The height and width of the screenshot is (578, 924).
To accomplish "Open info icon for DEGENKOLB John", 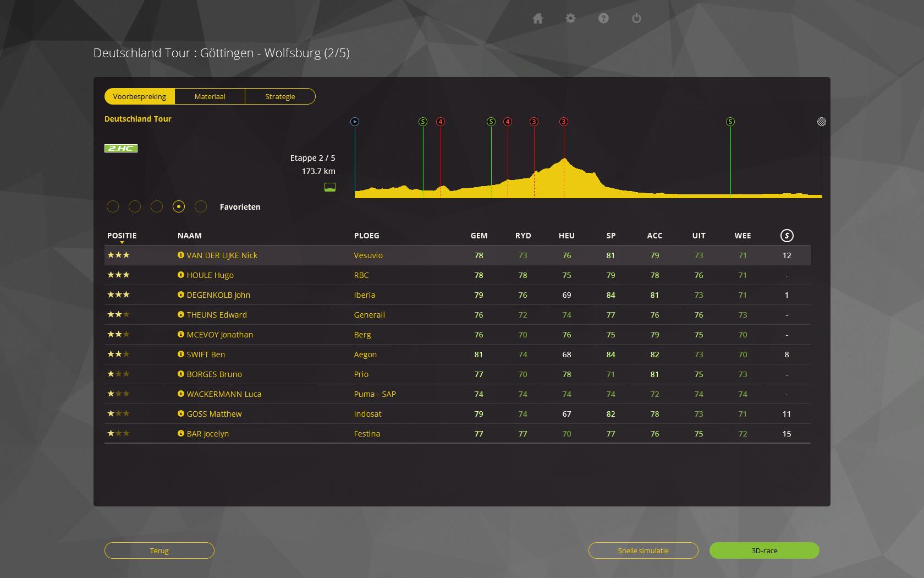I will (x=181, y=295).
